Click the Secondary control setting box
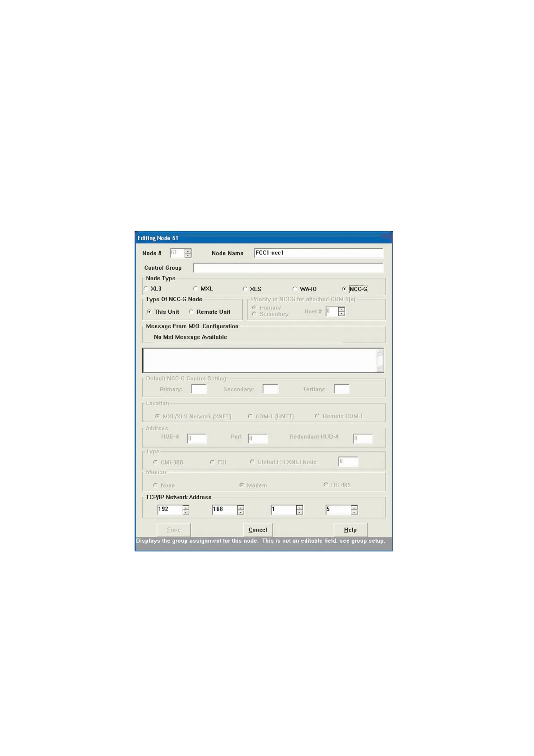 [270, 389]
